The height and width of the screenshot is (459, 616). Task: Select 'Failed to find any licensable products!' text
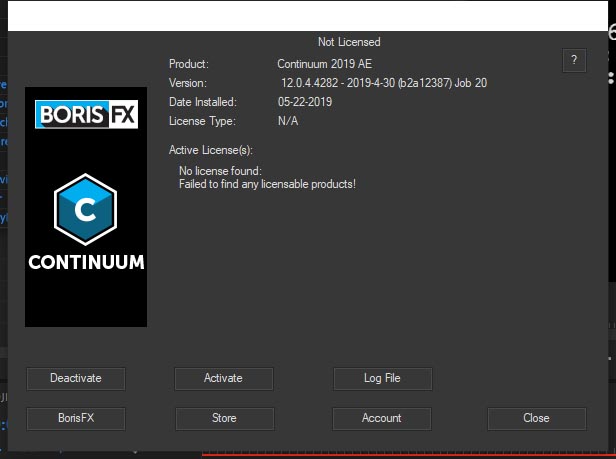[268, 184]
